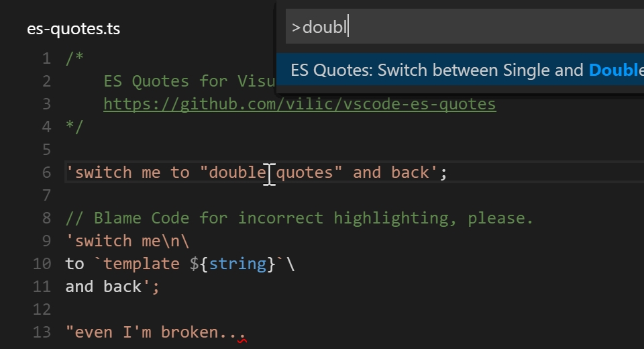Click "back" at end of line 6 string
The image size is (644, 349).
(410, 172)
